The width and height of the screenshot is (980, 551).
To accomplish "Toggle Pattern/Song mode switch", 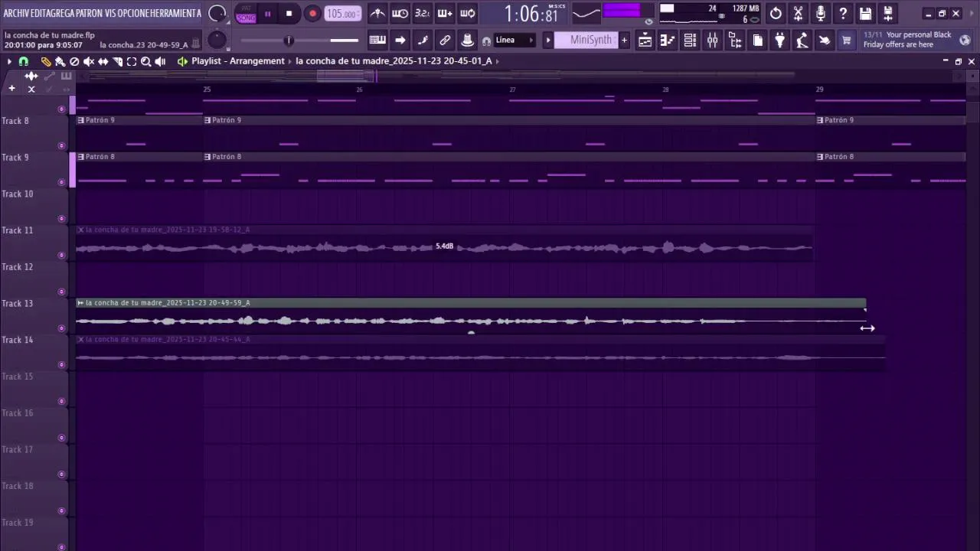I will point(247,14).
